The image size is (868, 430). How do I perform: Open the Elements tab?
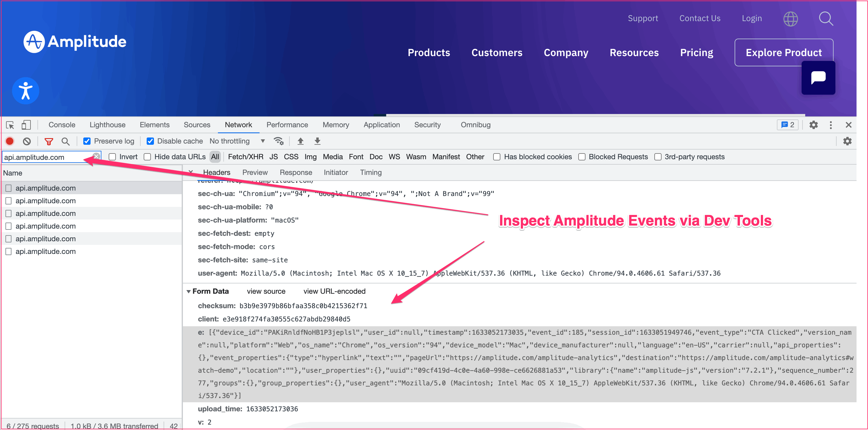pyautogui.click(x=154, y=125)
